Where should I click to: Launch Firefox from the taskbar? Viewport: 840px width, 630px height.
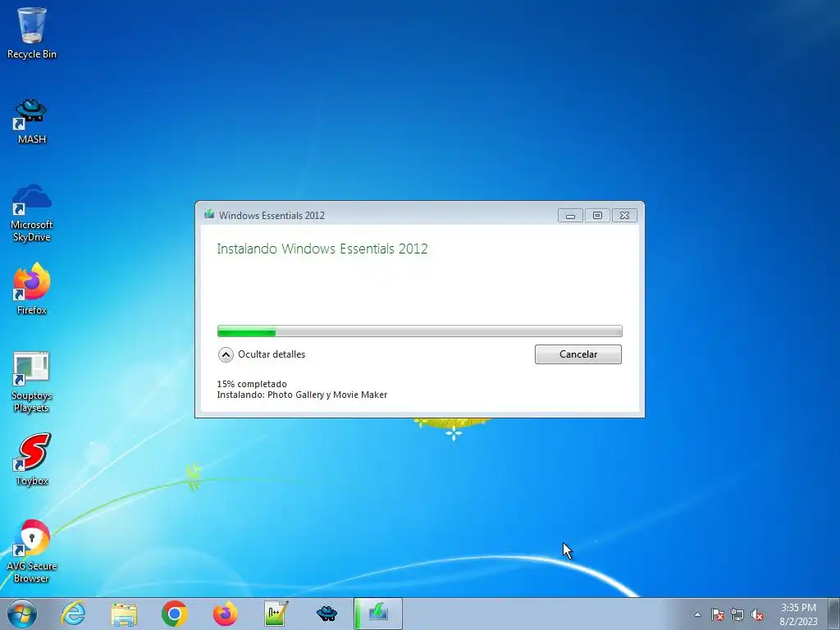(225, 614)
